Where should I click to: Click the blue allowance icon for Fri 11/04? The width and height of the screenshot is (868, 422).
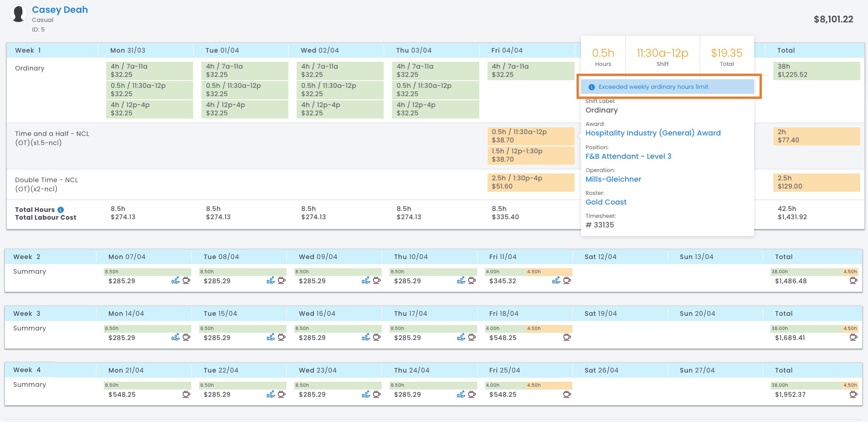pyautogui.click(x=556, y=281)
